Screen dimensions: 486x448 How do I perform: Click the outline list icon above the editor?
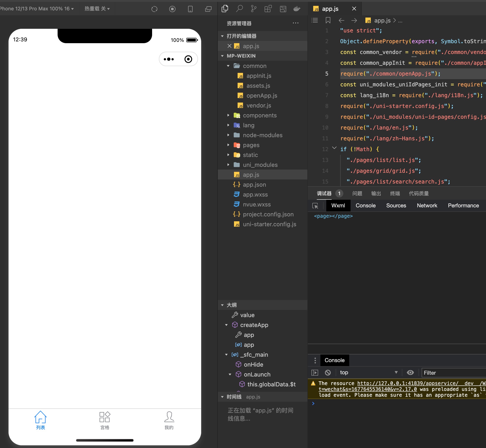coord(315,20)
